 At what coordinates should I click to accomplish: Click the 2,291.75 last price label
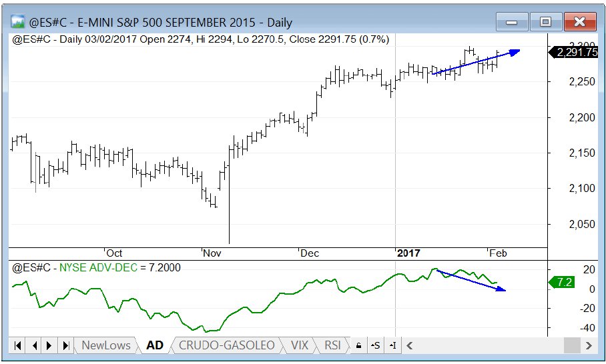(573, 52)
